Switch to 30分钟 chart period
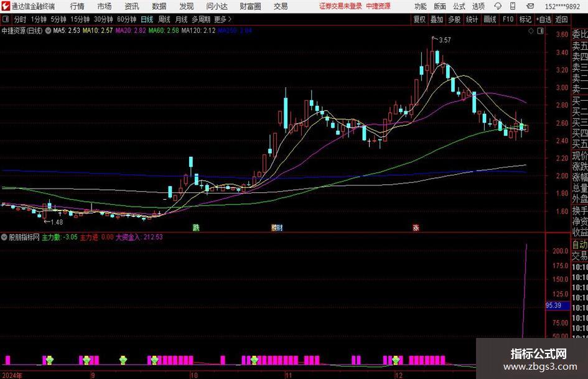This screenshot has height=379, width=588. coord(103,19)
